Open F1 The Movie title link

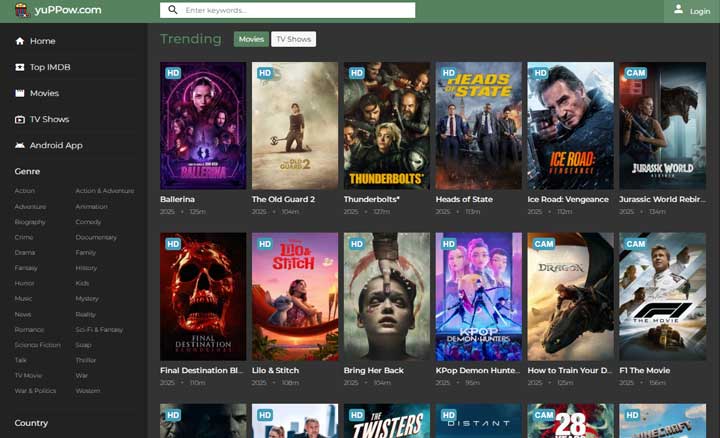point(645,370)
